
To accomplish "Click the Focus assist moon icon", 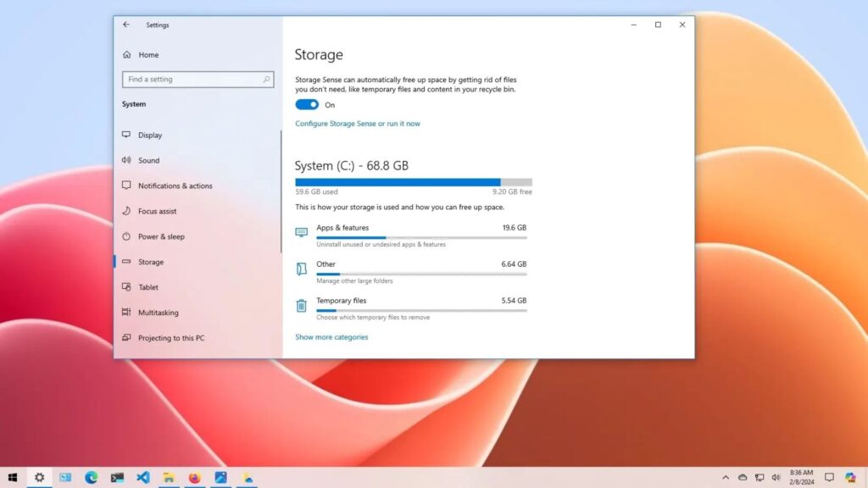I will (126, 211).
